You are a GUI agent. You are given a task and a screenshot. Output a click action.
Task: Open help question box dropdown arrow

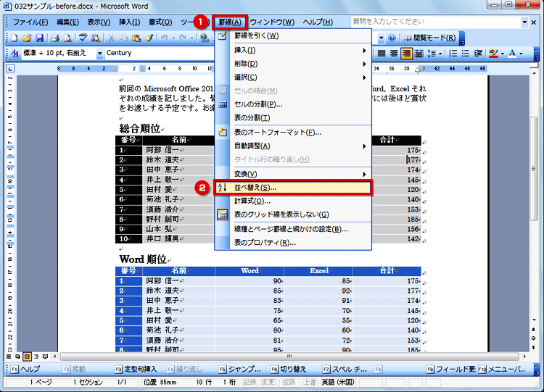click(524, 22)
